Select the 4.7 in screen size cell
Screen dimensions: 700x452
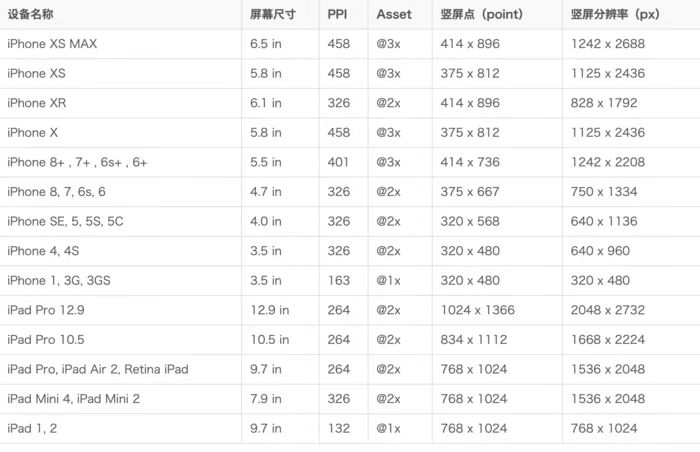click(x=266, y=192)
